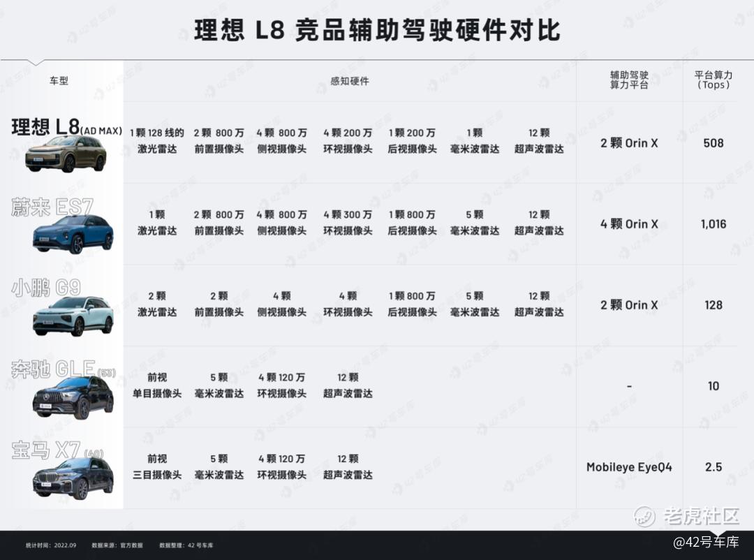Click the ES7 row 4颗300万环视摄像头 cell

[x=348, y=222]
